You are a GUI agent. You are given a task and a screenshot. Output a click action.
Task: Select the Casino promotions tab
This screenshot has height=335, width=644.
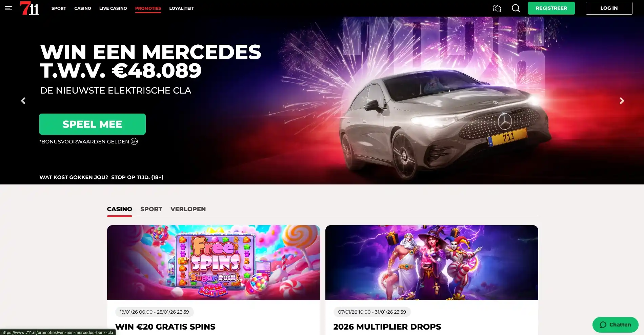(x=120, y=209)
